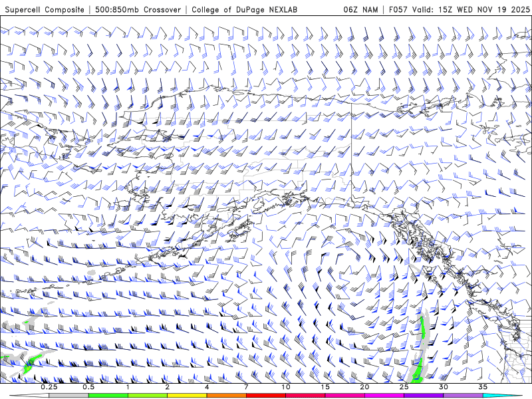Click the "F057 Valid: 15Z WED NOV 19 2025" text
Viewport: 532px width, 399px height.
(x=459, y=9)
